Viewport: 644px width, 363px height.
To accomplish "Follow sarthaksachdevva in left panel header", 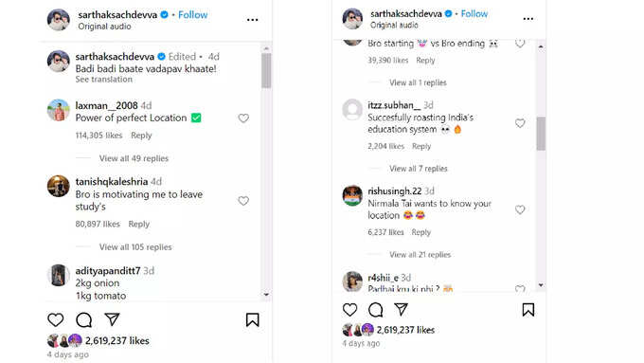I will pyautogui.click(x=192, y=15).
